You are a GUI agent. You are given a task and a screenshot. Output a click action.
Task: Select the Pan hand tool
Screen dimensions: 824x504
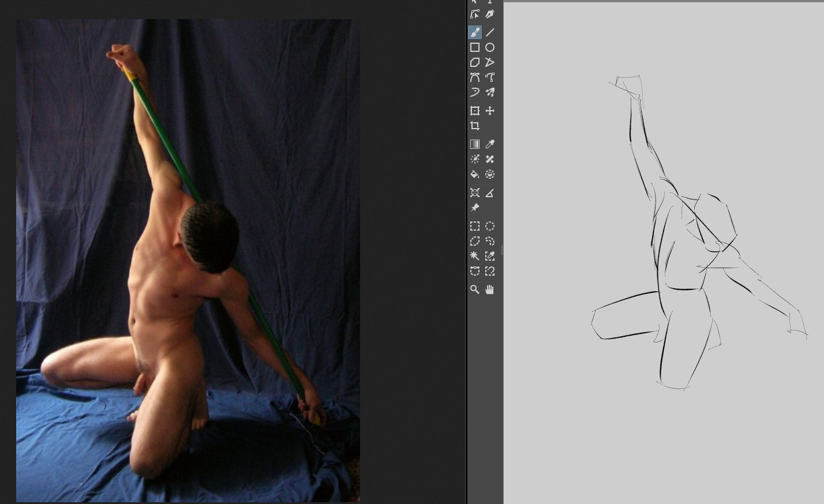point(490,289)
